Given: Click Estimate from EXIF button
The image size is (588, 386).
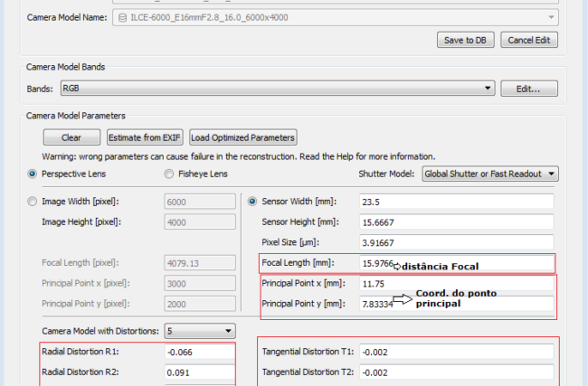Looking at the screenshot, I should (x=145, y=137).
